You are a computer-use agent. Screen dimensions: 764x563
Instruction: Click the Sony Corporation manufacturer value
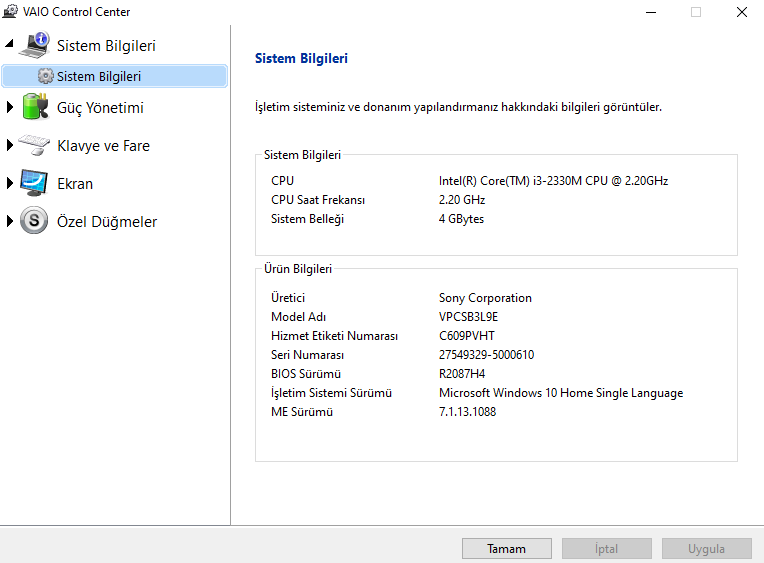485,298
